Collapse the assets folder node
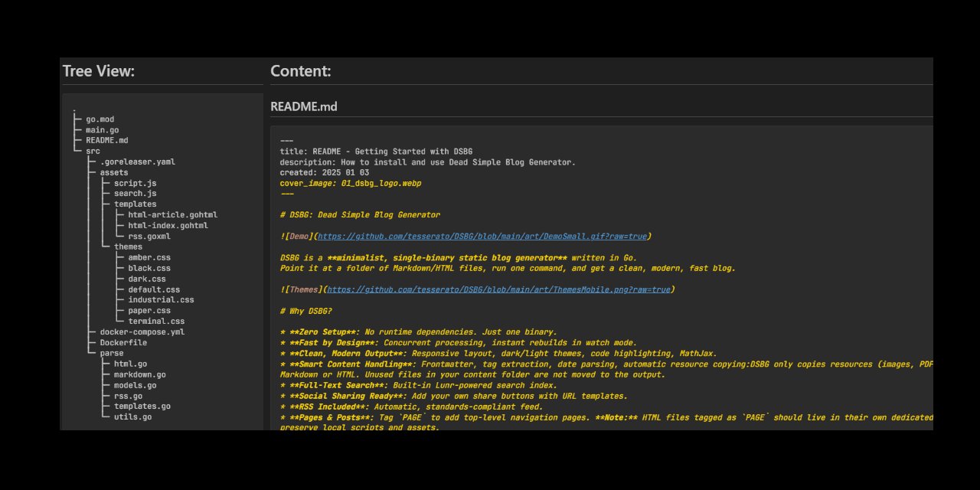The height and width of the screenshot is (490, 980). (x=113, y=172)
